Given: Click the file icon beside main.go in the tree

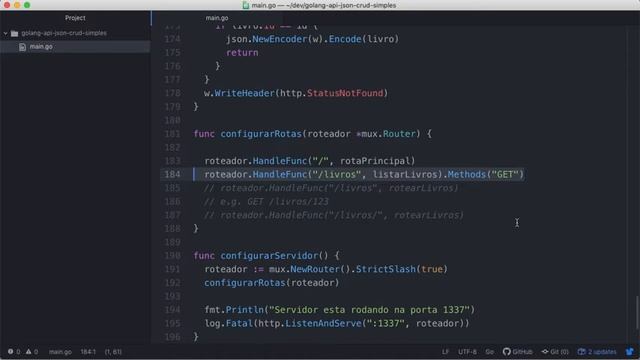Looking at the screenshot, I should [x=22, y=47].
